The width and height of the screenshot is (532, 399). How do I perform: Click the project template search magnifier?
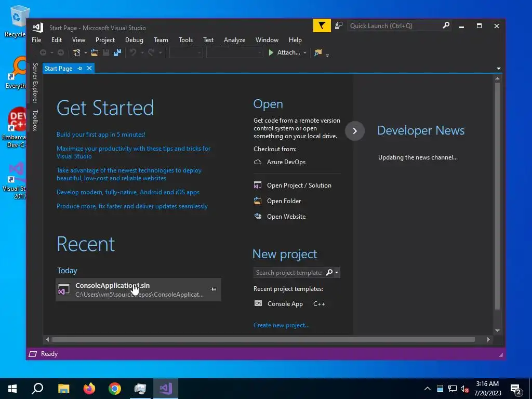coord(329,272)
